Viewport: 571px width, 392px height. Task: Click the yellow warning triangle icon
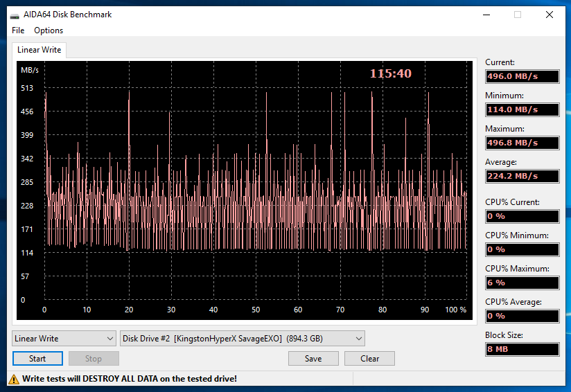(14, 380)
